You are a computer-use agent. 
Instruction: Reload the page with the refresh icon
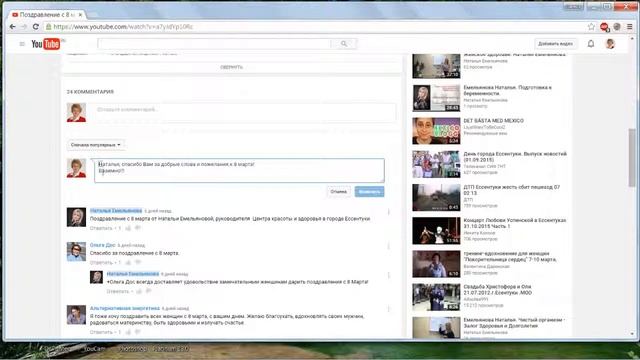[36, 27]
